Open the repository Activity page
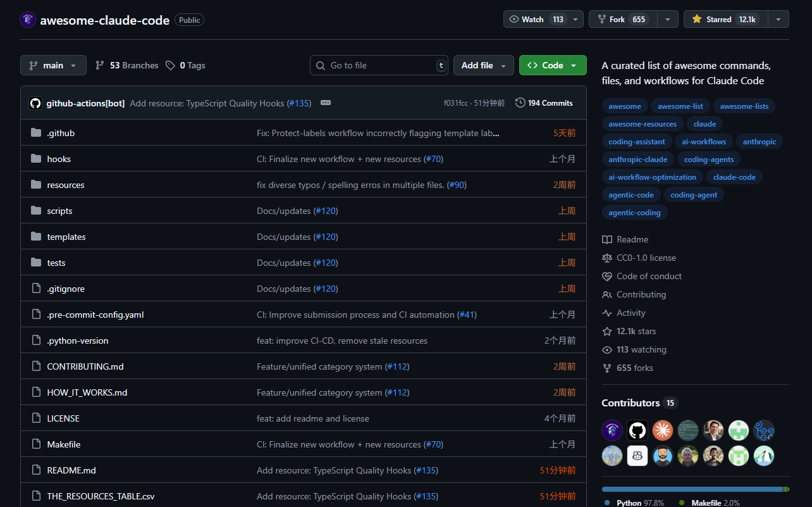This screenshot has width=812, height=507. click(631, 313)
